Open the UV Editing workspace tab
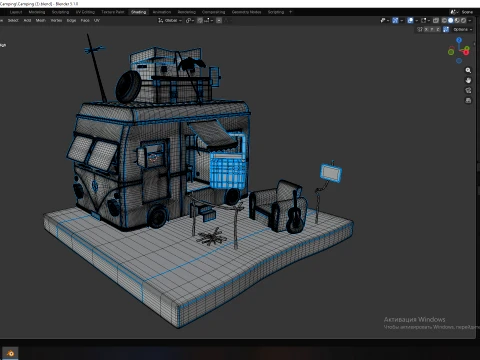This screenshot has height=360, width=480. (x=85, y=12)
